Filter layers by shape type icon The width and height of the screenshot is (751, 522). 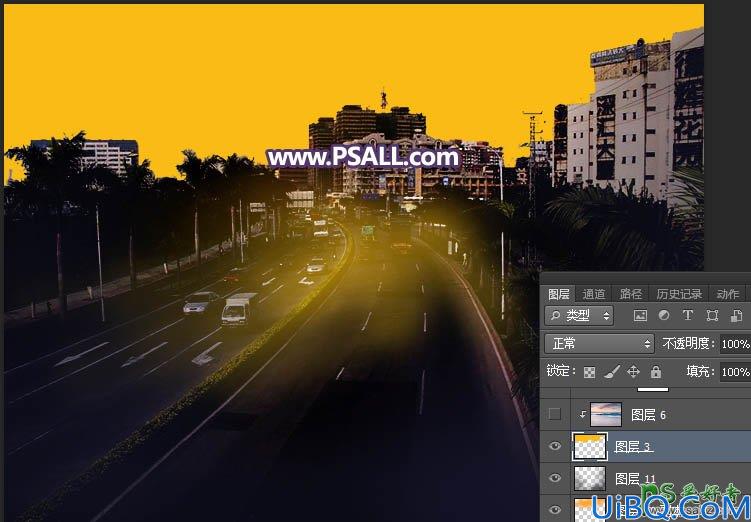(x=712, y=315)
